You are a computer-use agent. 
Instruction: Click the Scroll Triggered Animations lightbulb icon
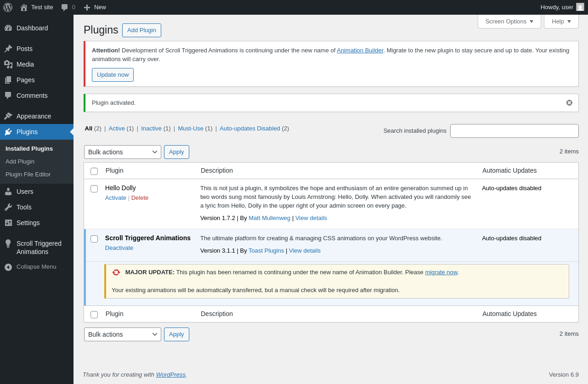[8, 243]
